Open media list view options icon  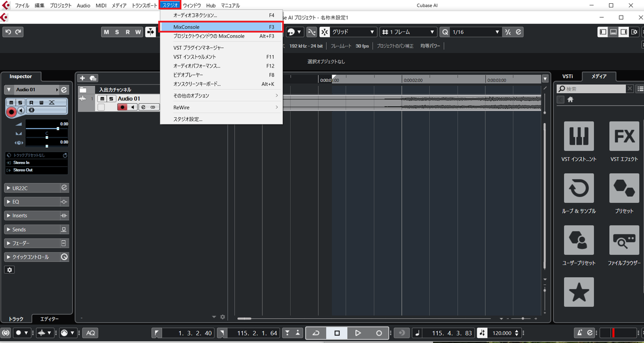tap(640, 88)
